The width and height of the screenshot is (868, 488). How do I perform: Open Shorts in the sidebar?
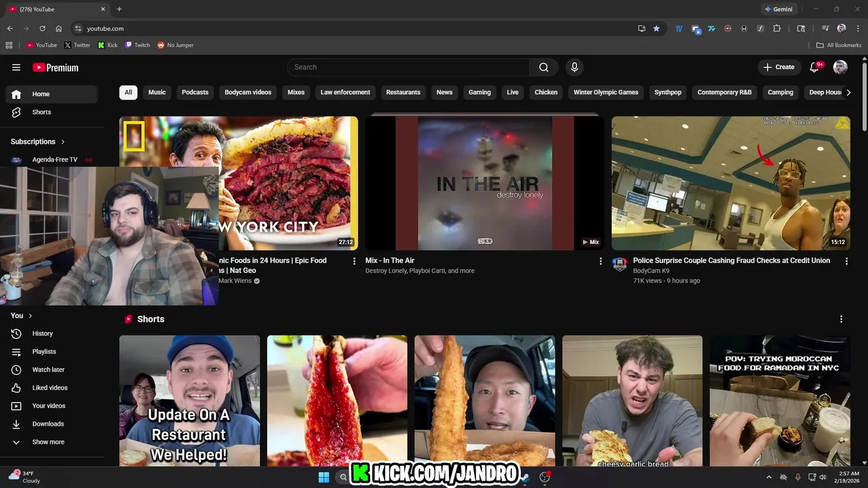coord(52,112)
